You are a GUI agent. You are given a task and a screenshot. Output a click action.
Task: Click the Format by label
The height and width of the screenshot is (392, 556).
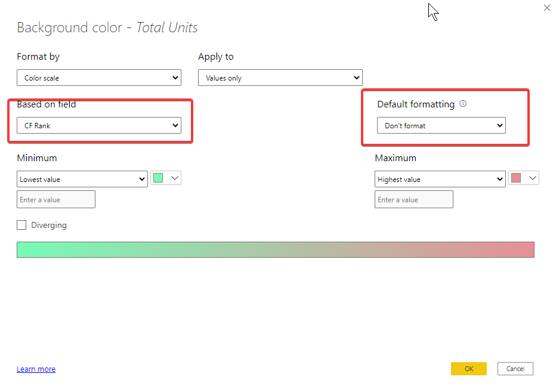coord(38,57)
